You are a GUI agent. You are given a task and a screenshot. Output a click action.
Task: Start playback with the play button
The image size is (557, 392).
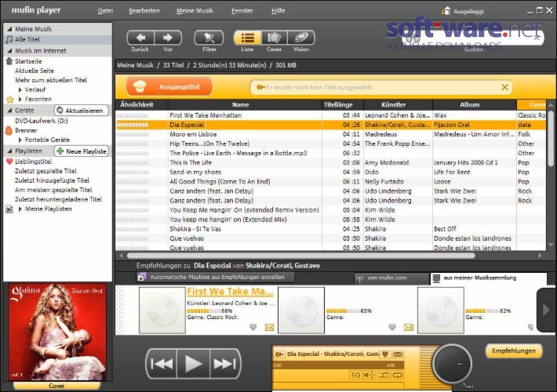click(x=193, y=364)
